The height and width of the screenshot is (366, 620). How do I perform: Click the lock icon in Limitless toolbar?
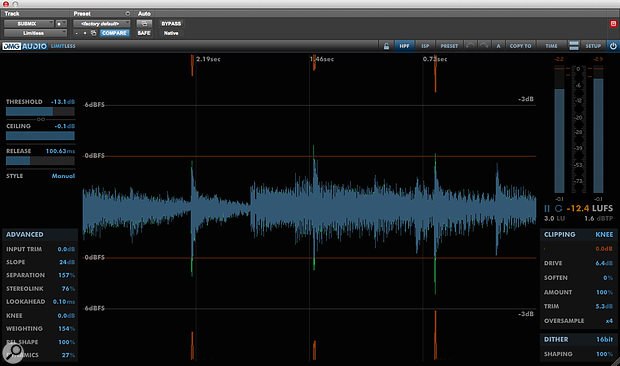(386, 46)
